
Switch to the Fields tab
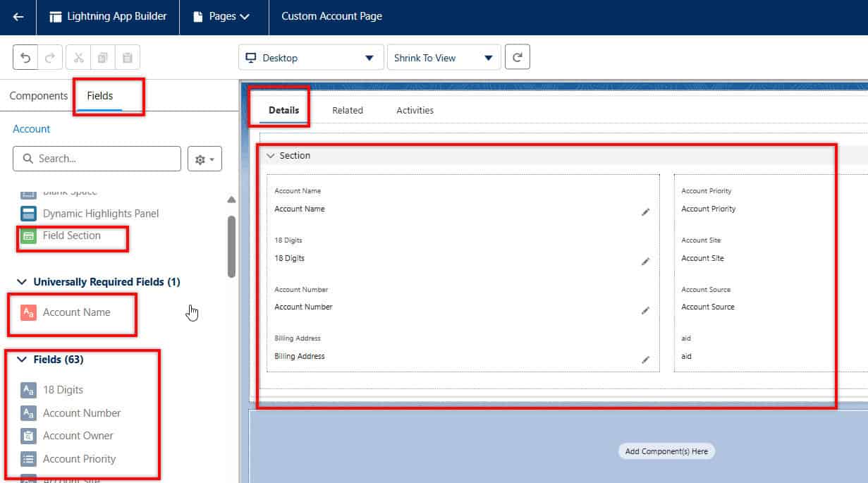[x=100, y=96]
